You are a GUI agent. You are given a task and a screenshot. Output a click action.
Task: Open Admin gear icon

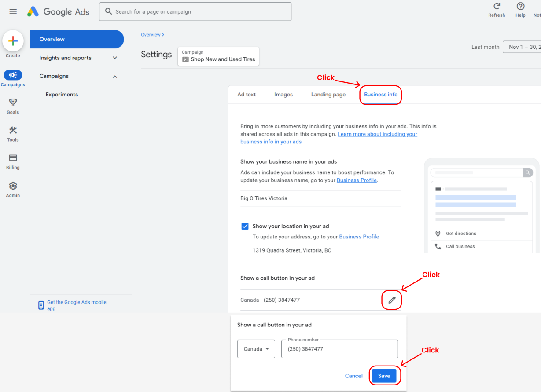tap(13, 186)
